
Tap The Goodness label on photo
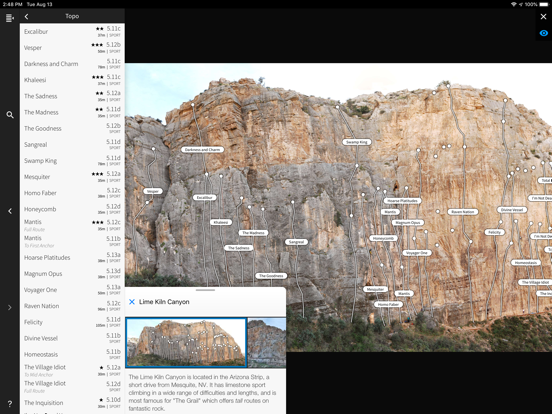(x=271, y=276)
